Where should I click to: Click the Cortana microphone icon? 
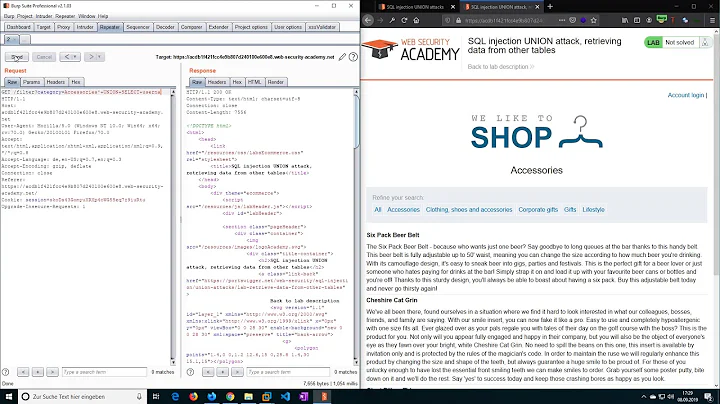pos(139,396)
